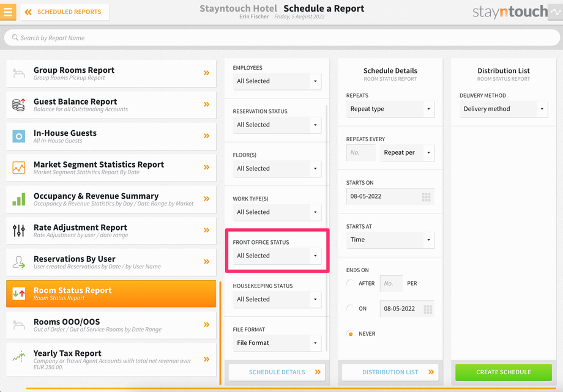Click the Room Status Report arrows icon

coord(19,294)
